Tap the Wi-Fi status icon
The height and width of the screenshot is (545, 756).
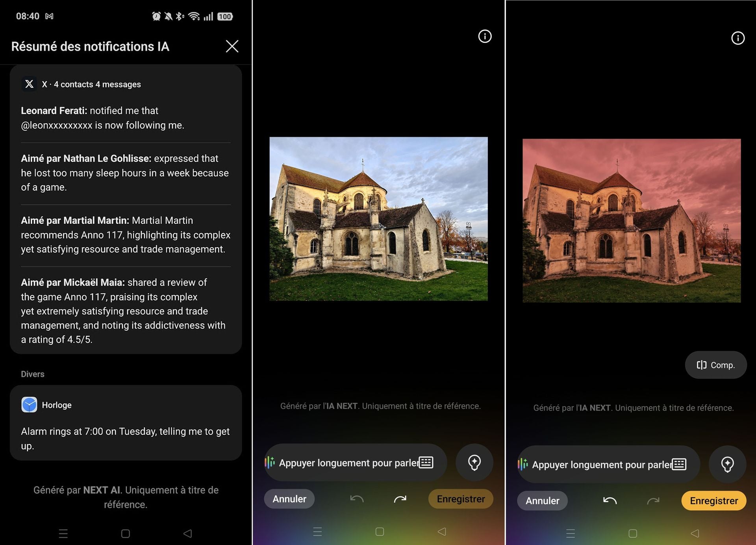(x=194, y=16)
